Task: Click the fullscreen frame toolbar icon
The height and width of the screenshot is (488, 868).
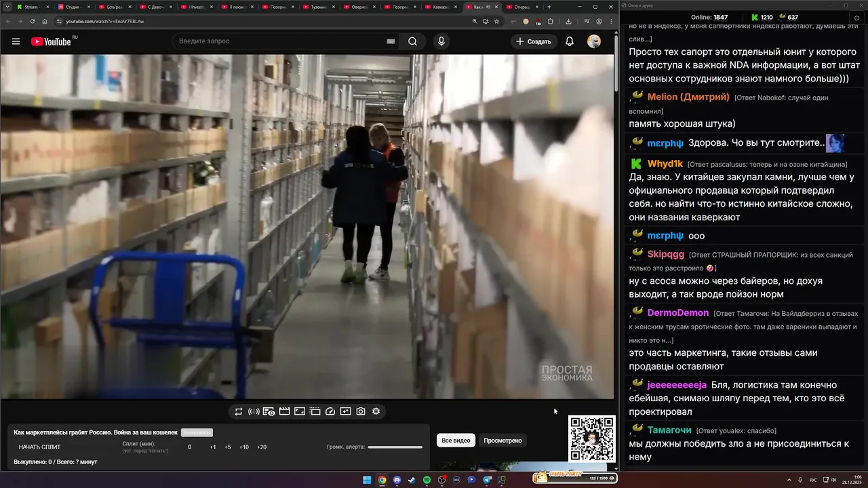Action: [300, 411]
